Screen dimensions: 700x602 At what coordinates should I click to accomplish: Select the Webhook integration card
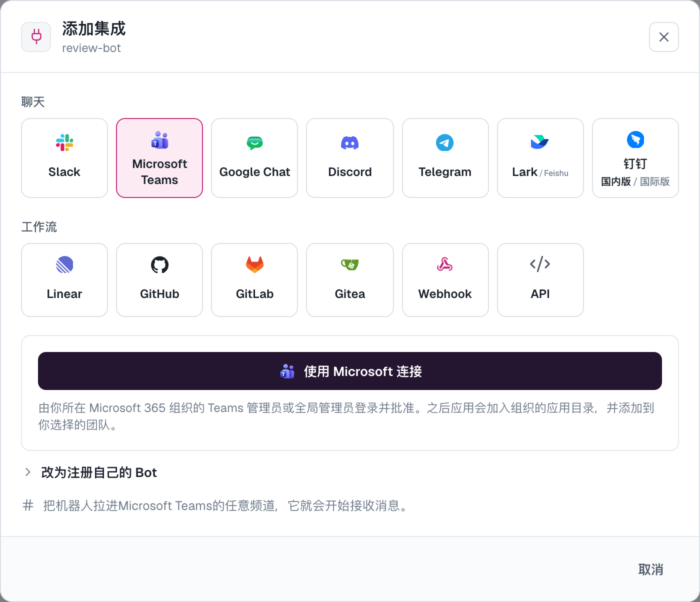(445, 280)
